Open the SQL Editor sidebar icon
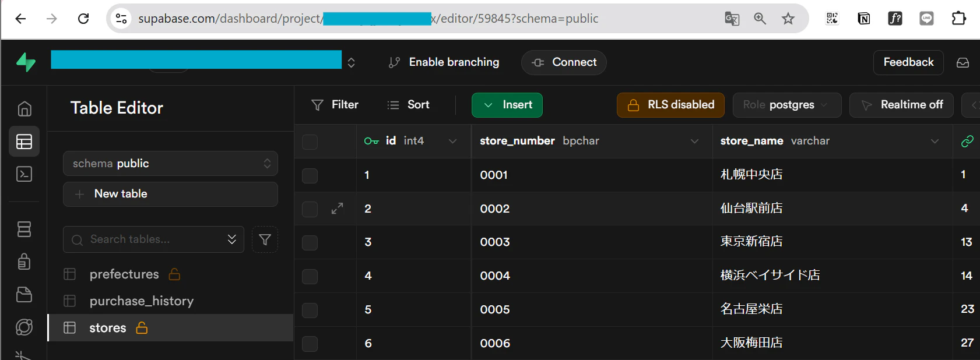The image size is (980, 360). (24, 174)
